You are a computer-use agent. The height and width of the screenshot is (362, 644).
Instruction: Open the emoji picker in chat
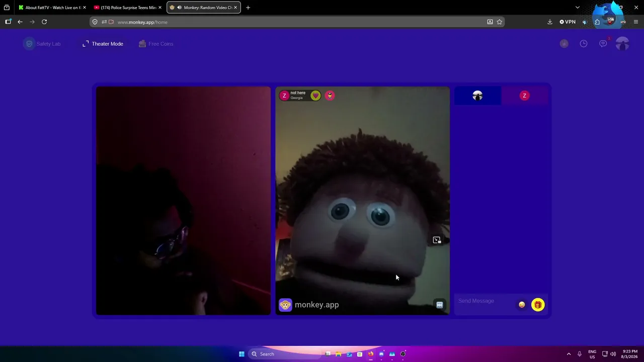pos(522,305)
